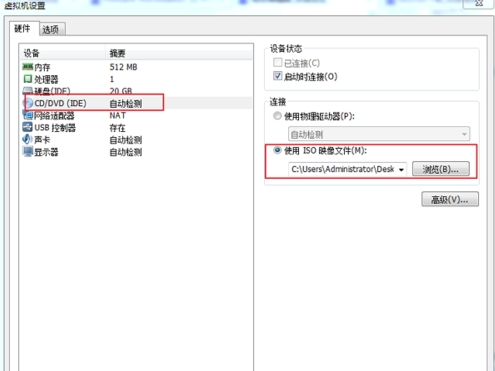Click the 网络适配器 network adapter icon
The width and height of the screenshot is (495, 371).
[x=28, y=115]
